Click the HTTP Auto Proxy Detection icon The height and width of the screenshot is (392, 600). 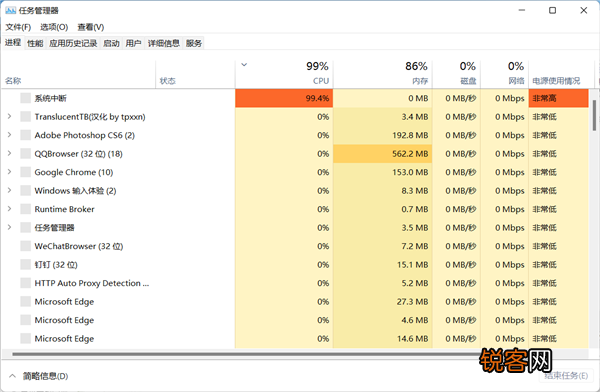[26, 283]
